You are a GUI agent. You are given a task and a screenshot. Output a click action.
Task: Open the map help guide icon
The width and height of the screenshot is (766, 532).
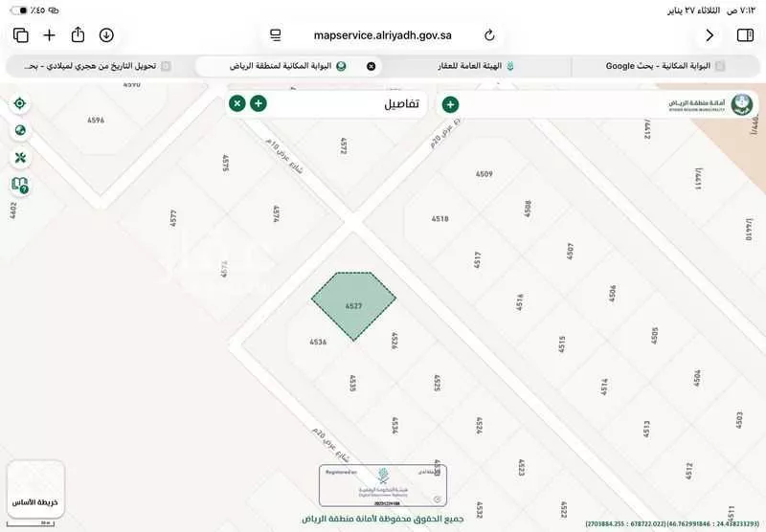pyautogui.click(x=19, y=185)
